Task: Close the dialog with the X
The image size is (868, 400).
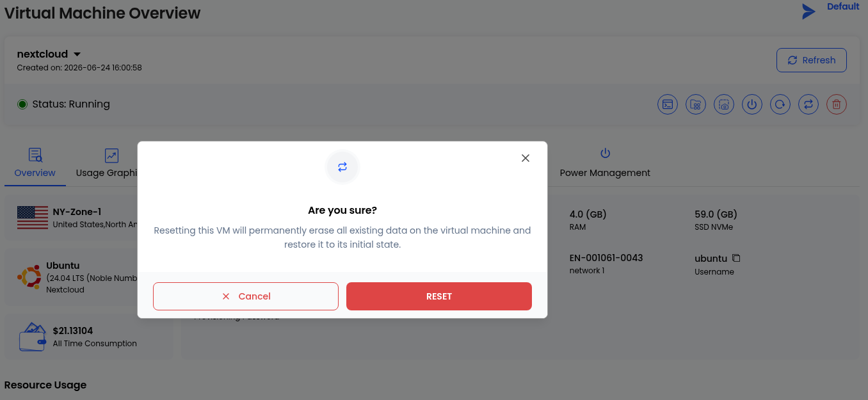Action: (526, 158)
